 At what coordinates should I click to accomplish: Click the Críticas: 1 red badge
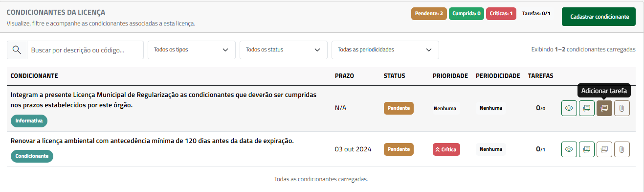coord(501,14)
